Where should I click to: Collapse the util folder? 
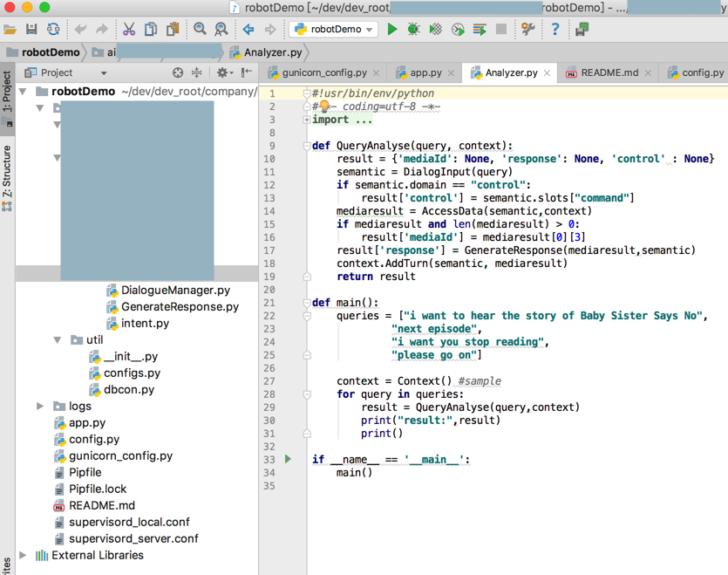click(58, 340)
